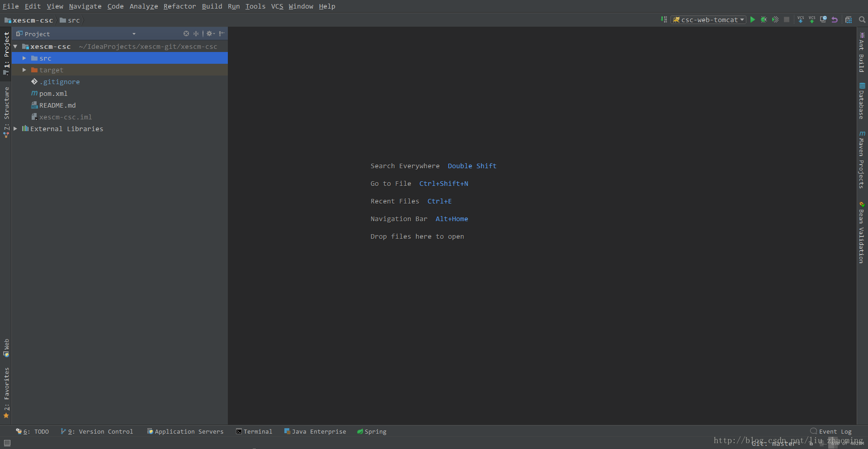Viewport: 868px width, 449px height.
Task: Select README.md in project tree
Action: pyautogui.click(x=57, y=105)
